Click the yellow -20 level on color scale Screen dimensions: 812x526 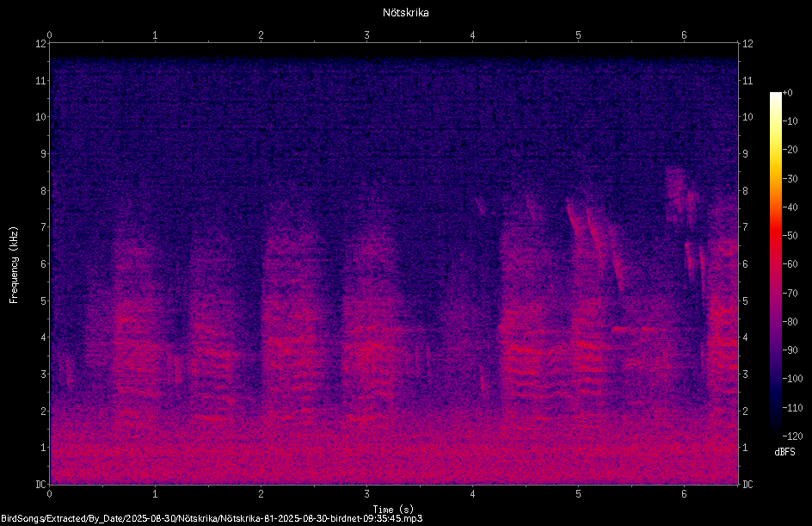click(775, 150)
